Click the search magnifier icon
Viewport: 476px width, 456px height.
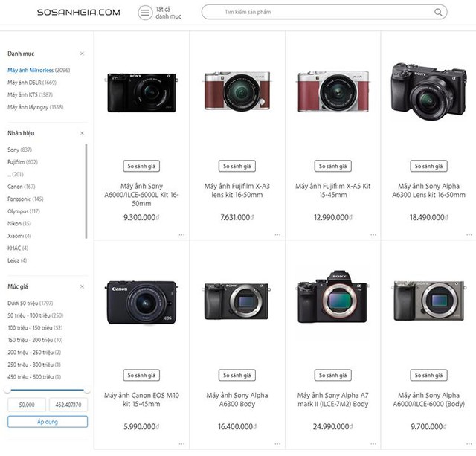tap(438, 12)
